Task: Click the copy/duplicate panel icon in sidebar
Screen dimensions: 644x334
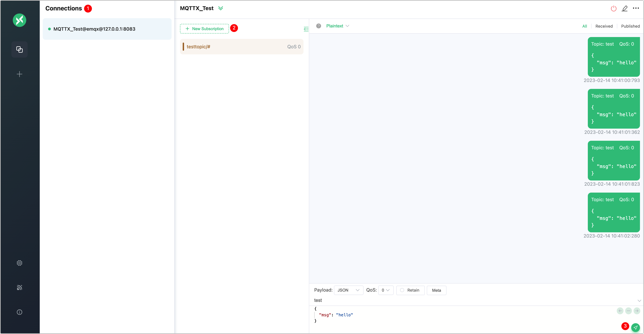Action: (20, 49)
